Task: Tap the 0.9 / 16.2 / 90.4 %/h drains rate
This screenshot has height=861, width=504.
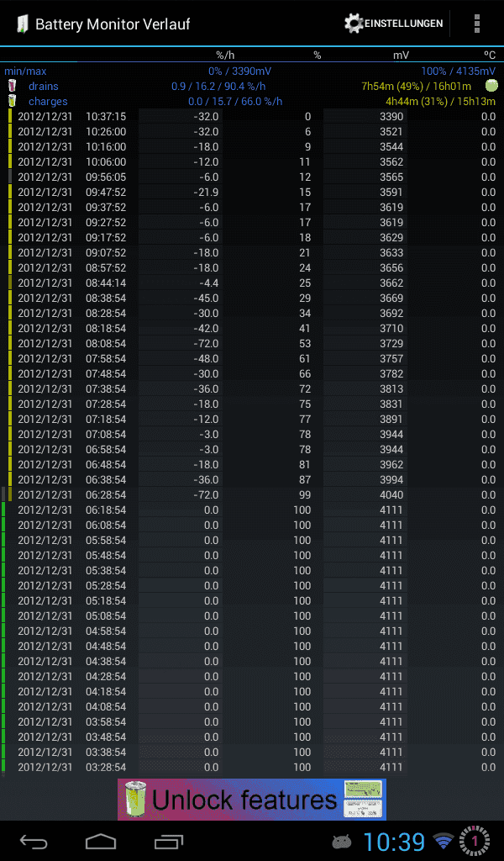Action: [x=218, y=87]
